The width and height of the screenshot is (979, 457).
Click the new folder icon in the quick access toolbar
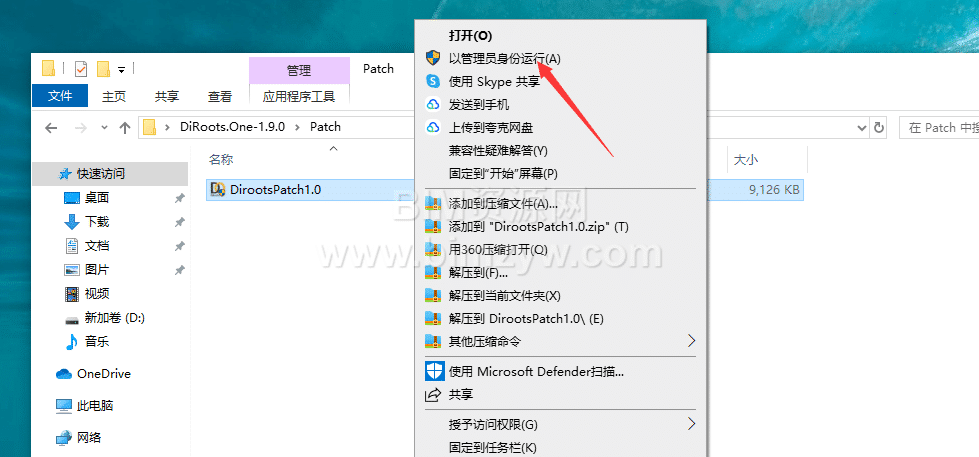click(x=104, y=68)
